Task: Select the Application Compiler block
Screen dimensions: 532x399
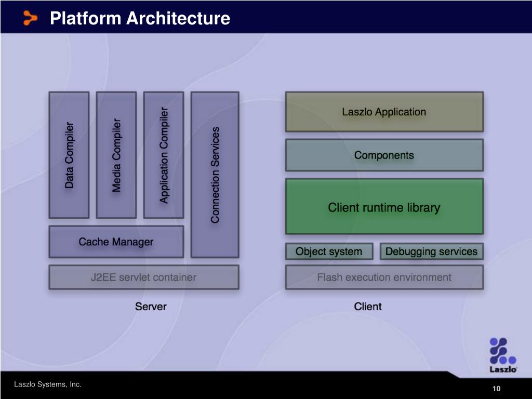Action: coord(164,155)
